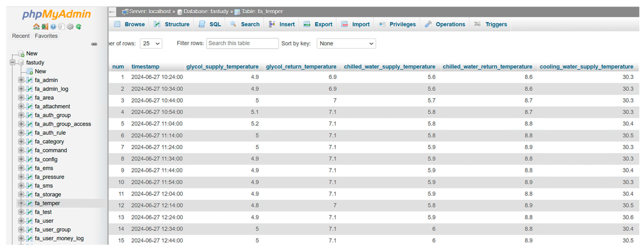Expand the fa_admin tree node
Screen dimensions: 644x250
point(21,80)
